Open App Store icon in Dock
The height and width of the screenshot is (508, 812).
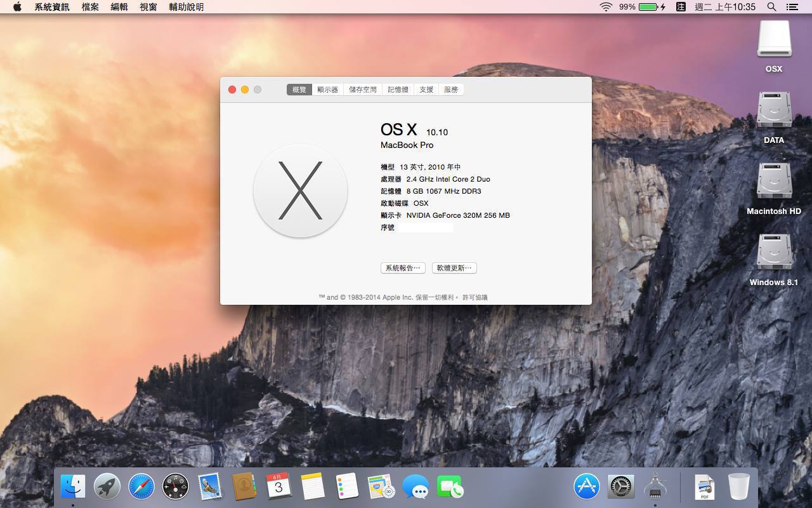click(x=587, y=487)
